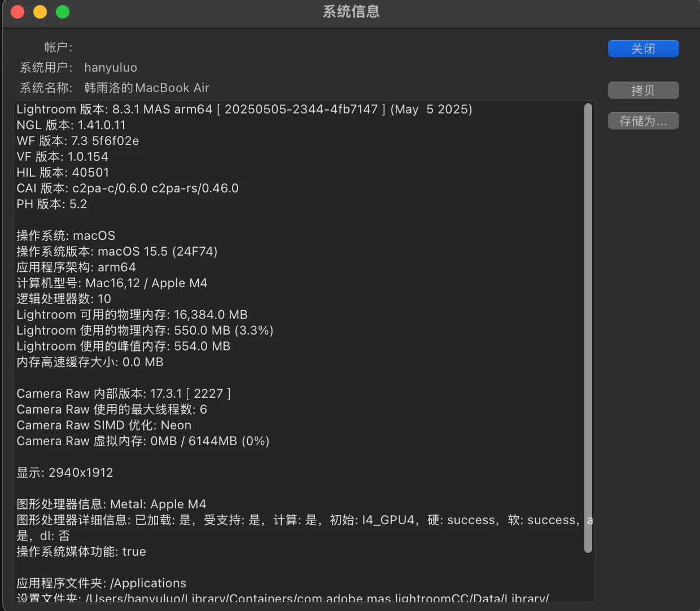Click the 图形处理器详细信息 line
Image resolution: width=700 pixels, height=611 pixels.
[x=305, y=520]
